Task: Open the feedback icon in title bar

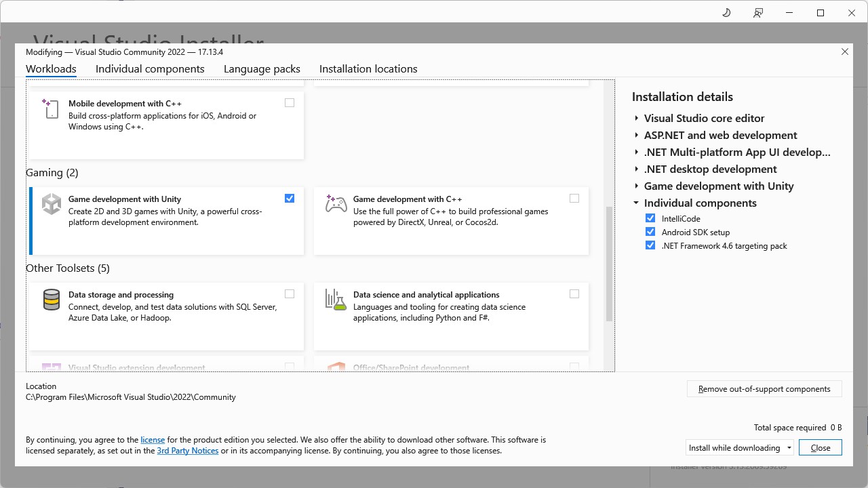Action: 758,13
